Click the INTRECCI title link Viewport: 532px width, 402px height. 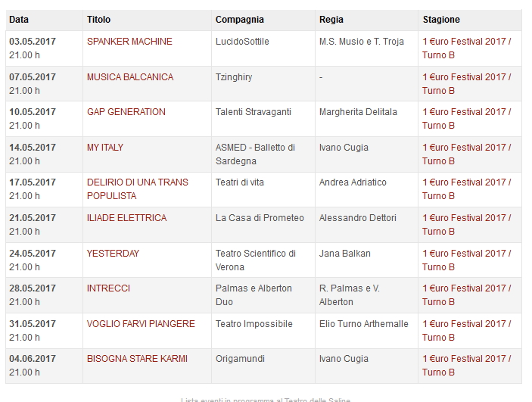point(108,288)
